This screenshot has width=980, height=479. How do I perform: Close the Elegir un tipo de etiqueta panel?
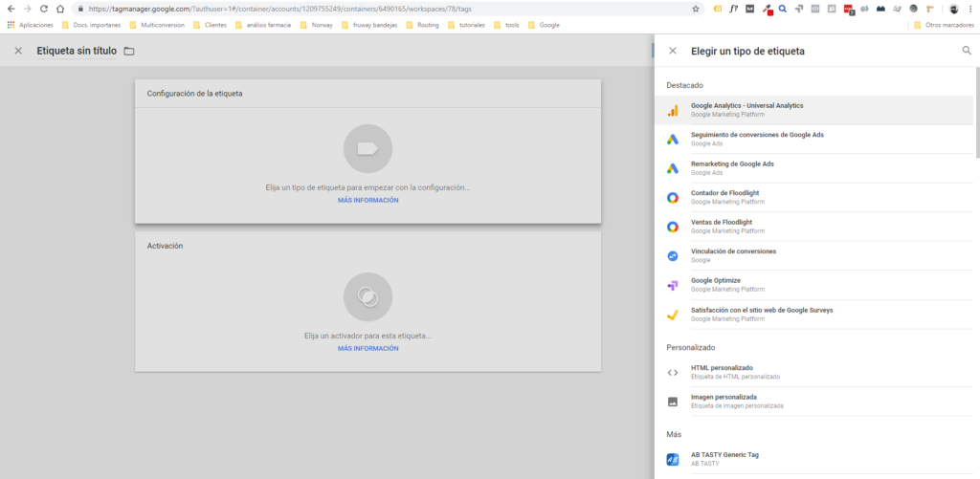tap(673, 52)
